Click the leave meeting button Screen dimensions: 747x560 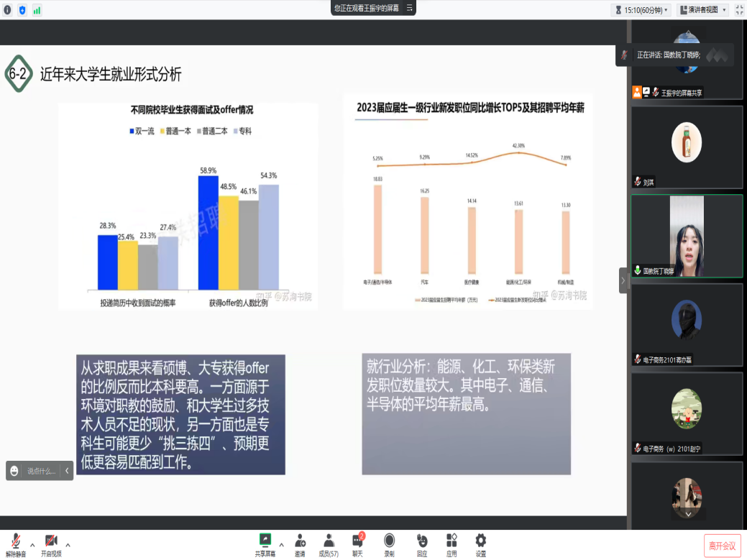click(x=722, y=546)
